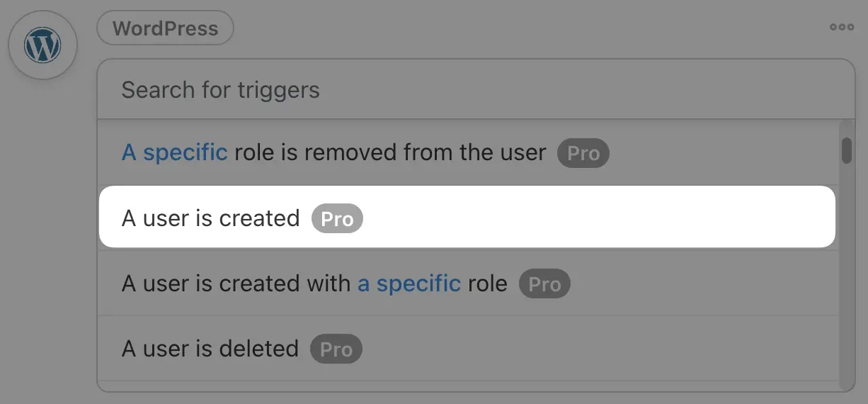Viewport: 868px width, 404px height.
Task: Click the word 'role' after 'a specific' link
Action: (x=487, y=284)
